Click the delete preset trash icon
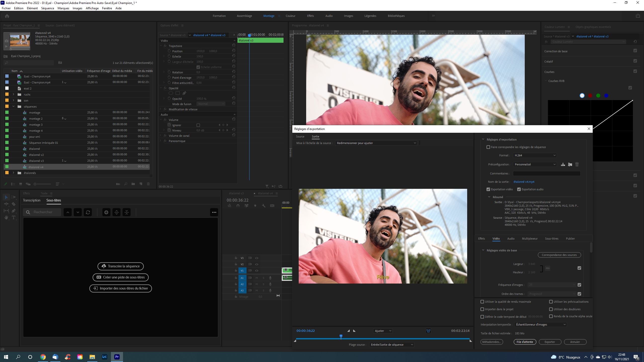644x362 pixels. [577, 164]
